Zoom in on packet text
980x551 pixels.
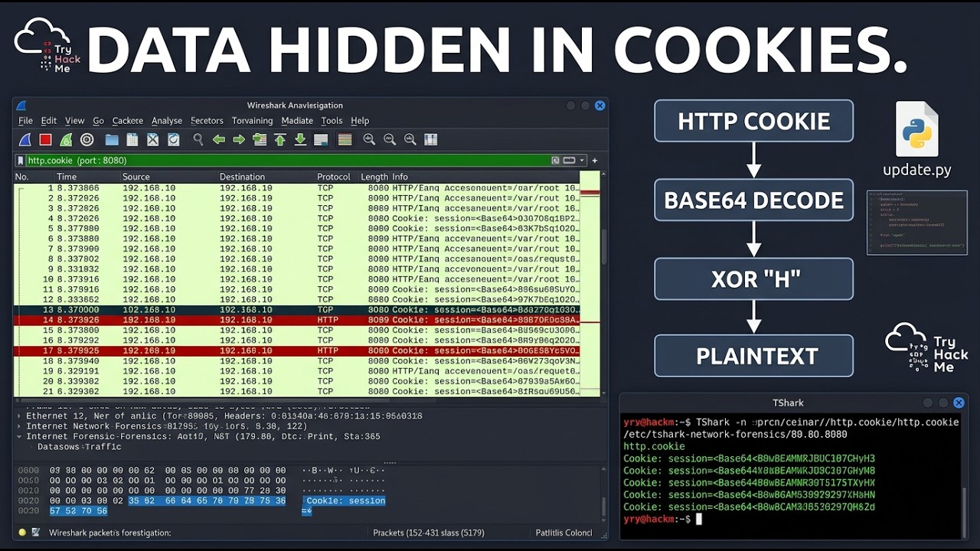coord(369,139)
